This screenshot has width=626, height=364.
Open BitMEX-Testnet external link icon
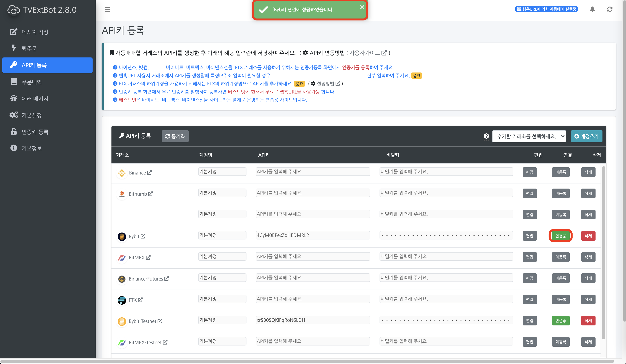pos(165,342)
